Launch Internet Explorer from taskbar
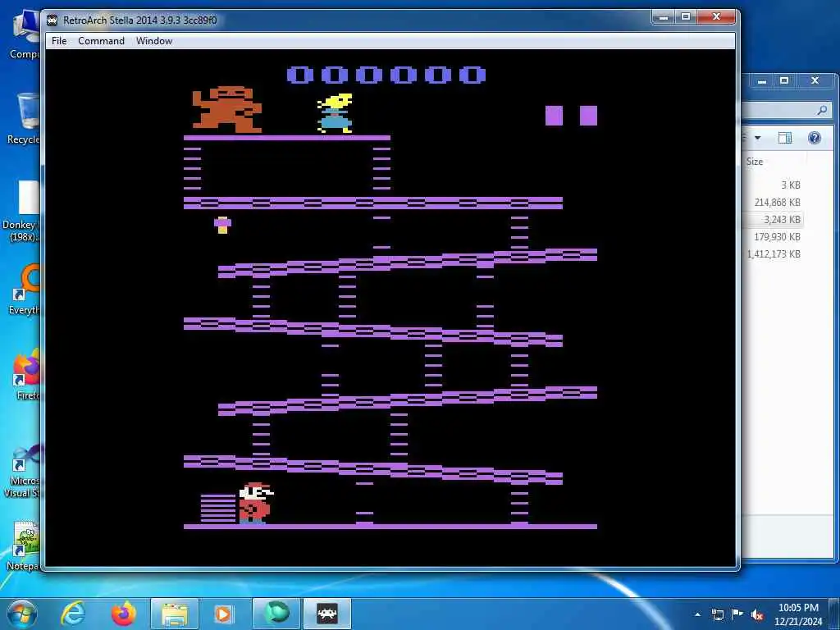The height and width of the screenshot is (630, 840). pyautogui.click(x=73, y=614)
